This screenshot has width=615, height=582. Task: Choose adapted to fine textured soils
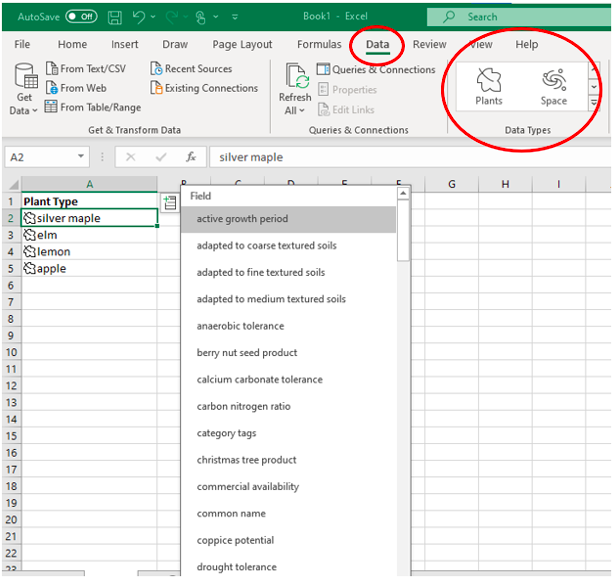[x=288, y=272]
